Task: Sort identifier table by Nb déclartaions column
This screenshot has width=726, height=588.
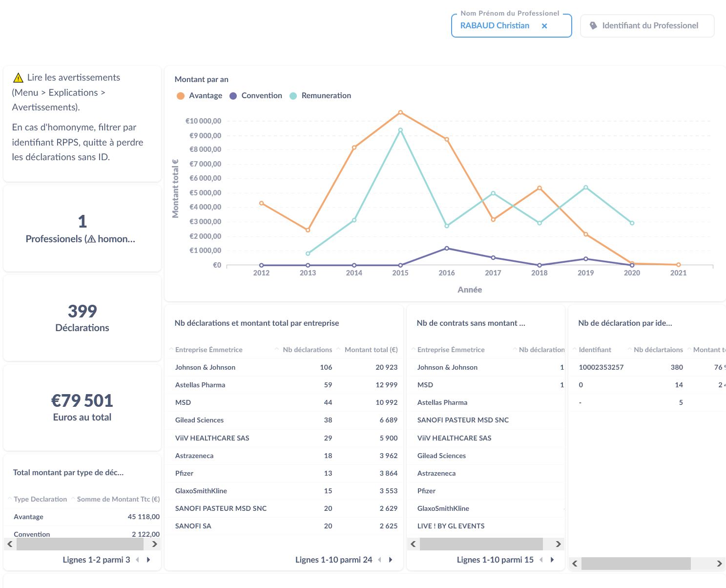Action: (658, 350)
